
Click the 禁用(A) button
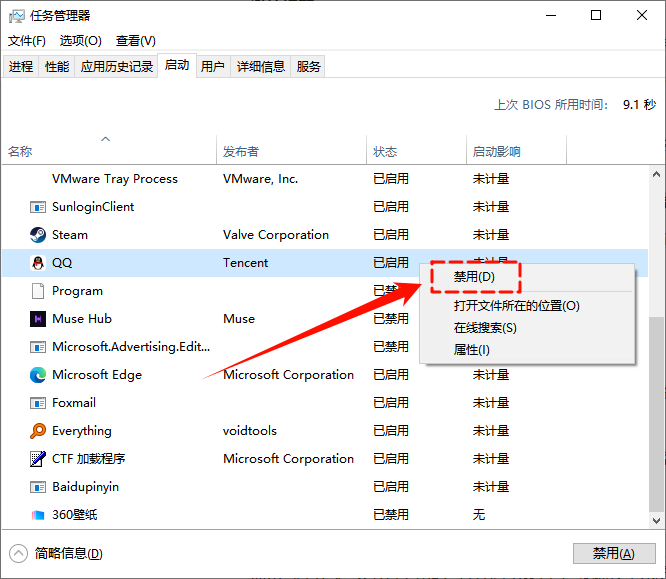click(x=614, y=554)
